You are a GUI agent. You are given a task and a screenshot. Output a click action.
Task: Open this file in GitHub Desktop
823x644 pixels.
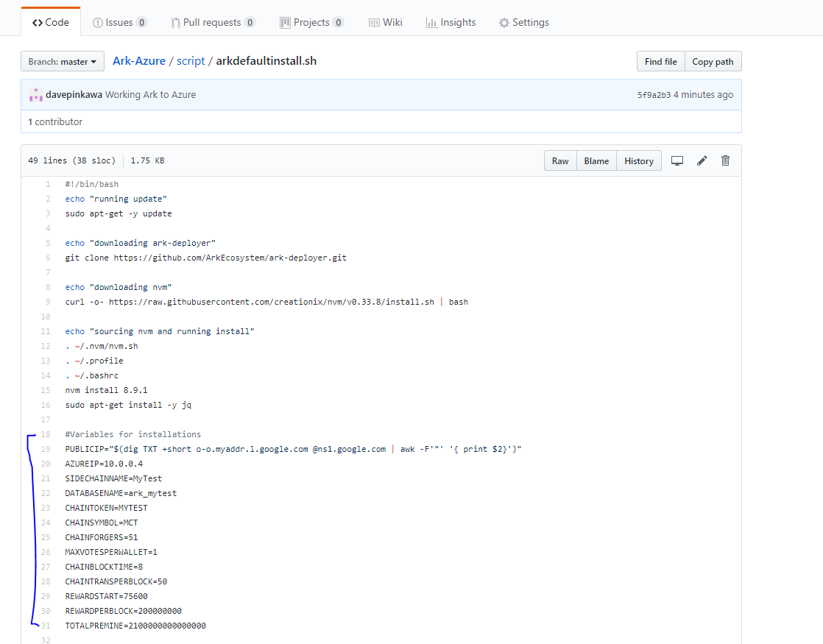[677, 160]
